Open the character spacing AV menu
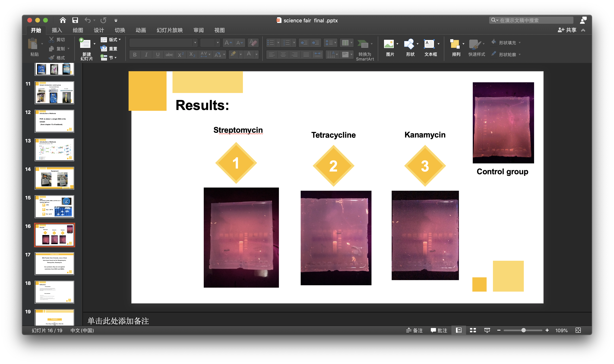Image resolution: width=614 pixels, height=364 pixels. [x=205, y=54]
